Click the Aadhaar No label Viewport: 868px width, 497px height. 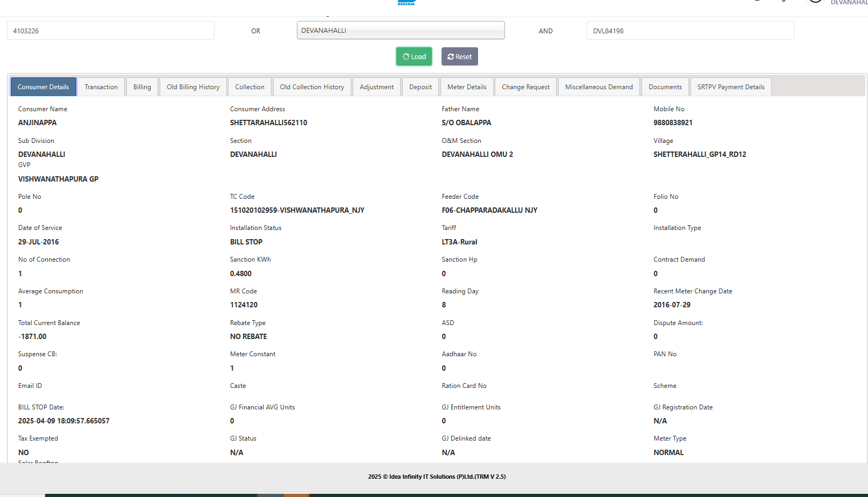459,354
